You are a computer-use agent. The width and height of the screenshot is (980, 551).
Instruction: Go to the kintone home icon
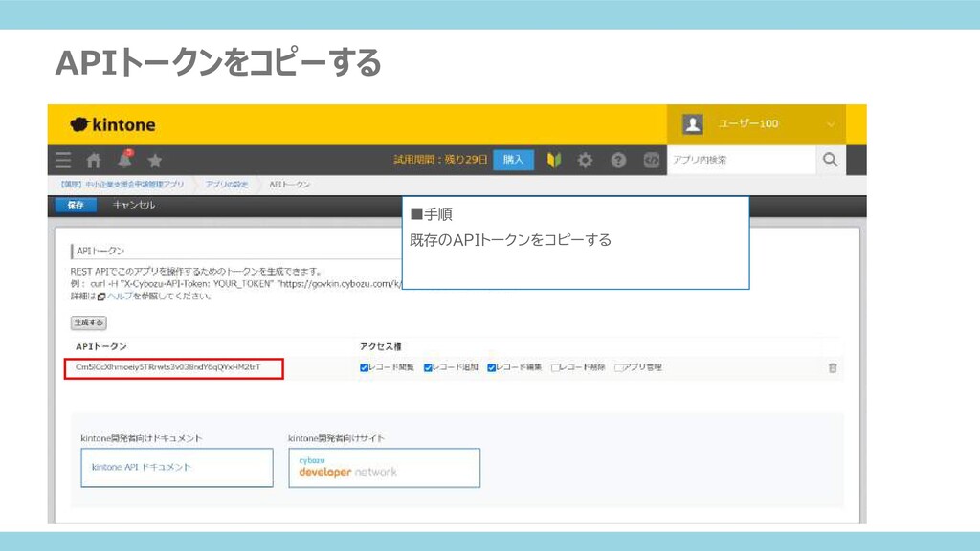(94, 161)
